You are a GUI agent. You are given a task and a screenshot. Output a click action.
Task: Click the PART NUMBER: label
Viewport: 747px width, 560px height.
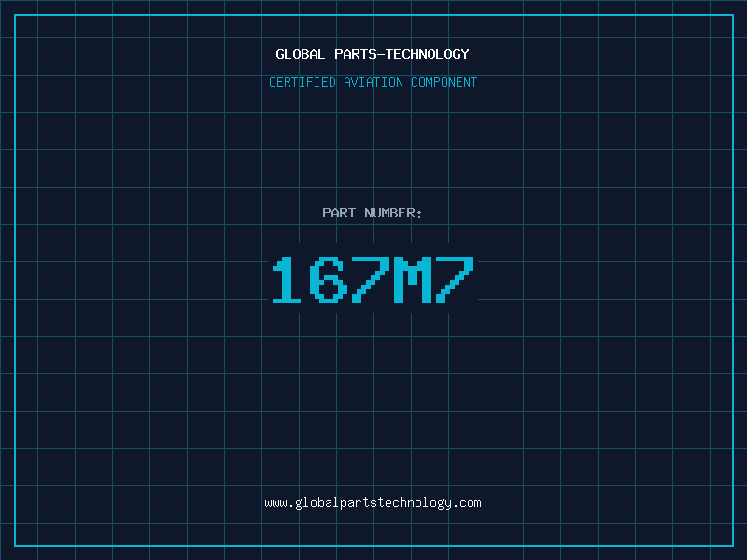tap(373, 213)
